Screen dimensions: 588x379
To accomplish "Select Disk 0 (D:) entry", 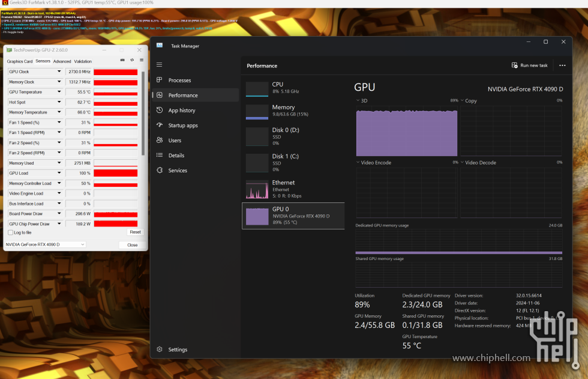I will tap(293, 136).
